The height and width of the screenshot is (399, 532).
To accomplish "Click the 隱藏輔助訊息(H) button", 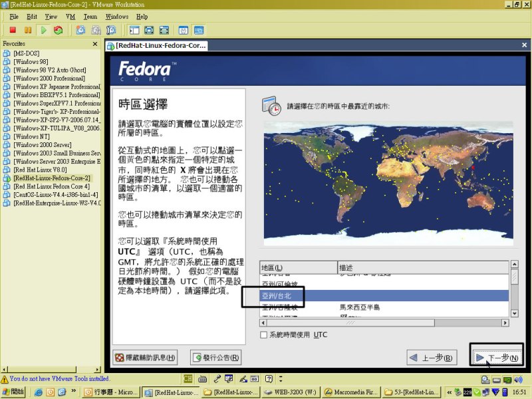I will point(145,358).
